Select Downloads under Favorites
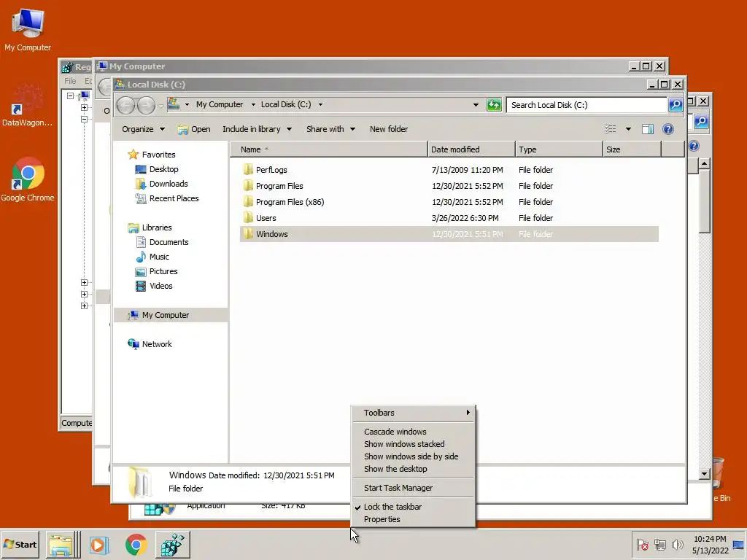This screenshot has height=560, width=747. pyautogui.click(x=161, y=184)
